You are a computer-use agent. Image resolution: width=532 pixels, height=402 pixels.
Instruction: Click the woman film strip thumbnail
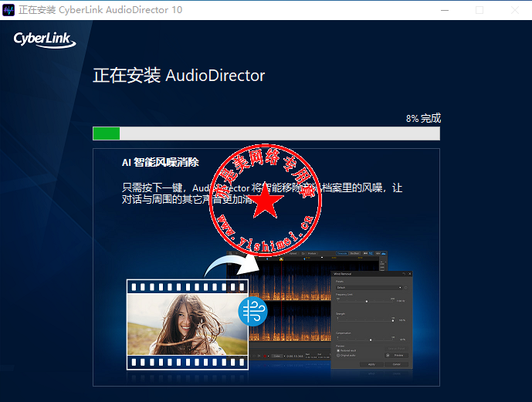pos(188,324)
